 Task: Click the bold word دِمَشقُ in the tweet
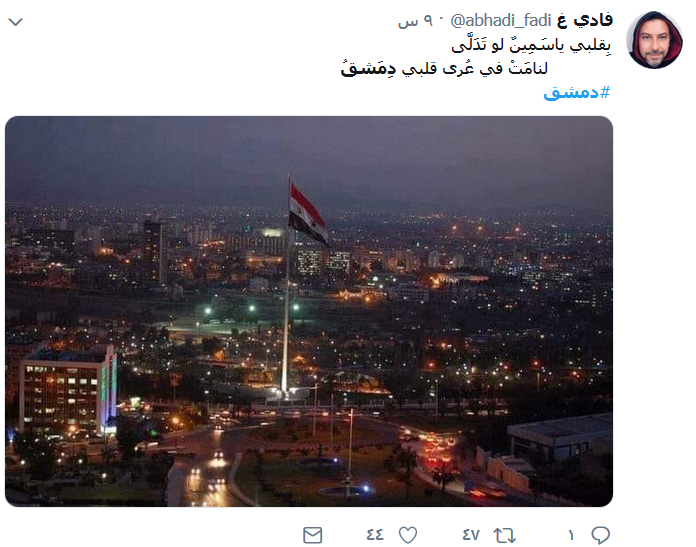[x=368, y=69]
